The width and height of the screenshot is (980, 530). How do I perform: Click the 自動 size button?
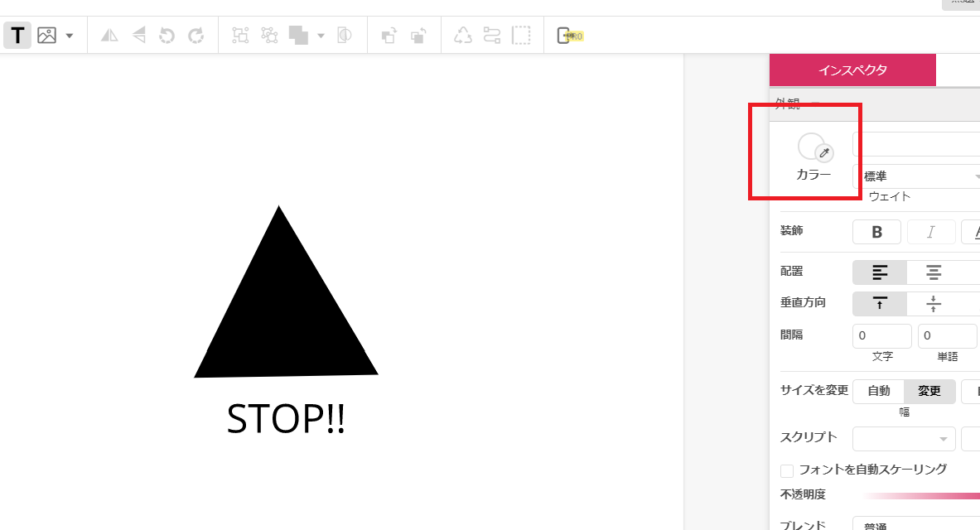879,391
